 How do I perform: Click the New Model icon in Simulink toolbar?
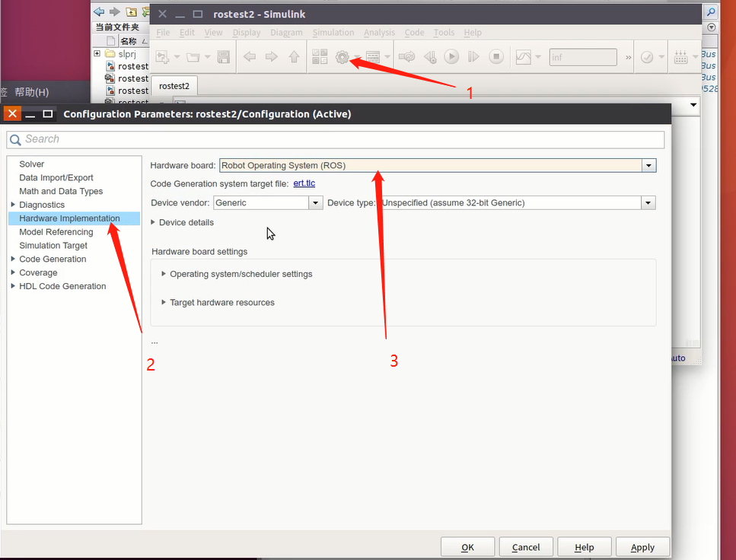tap(162, 57)
